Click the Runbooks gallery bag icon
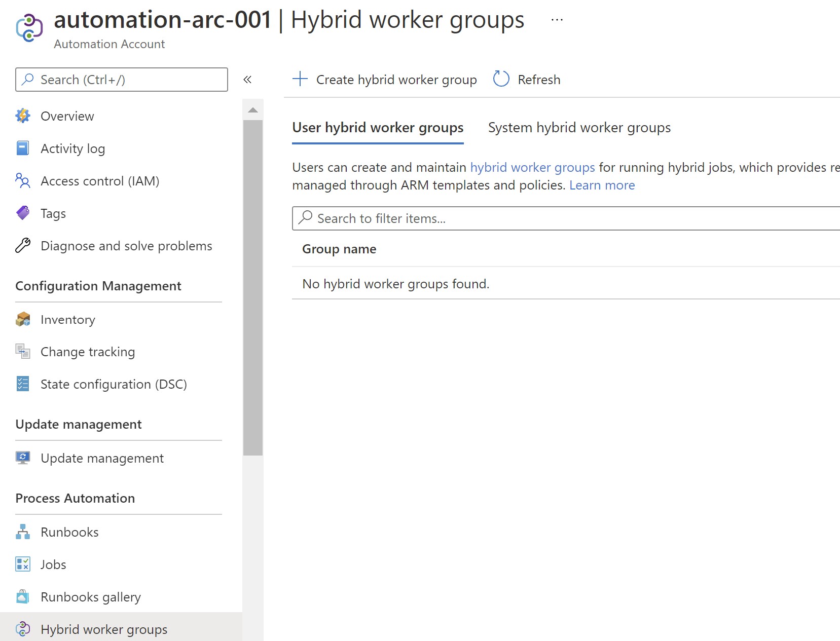Image resolution: width=840 pixels, height=641 pixels. [x=23, y=597]
